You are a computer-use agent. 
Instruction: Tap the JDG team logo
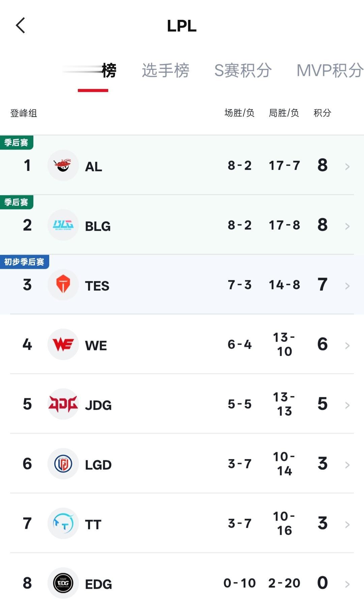(x=63, y=404)
